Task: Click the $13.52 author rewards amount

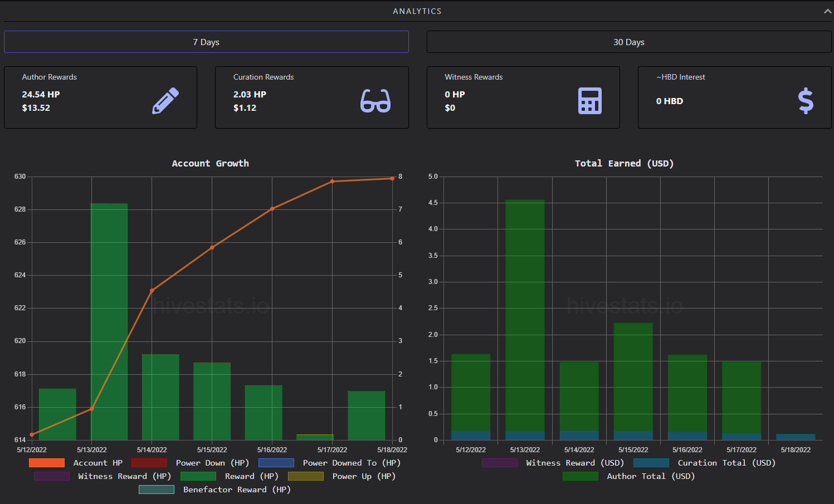Action: [36, 107]
